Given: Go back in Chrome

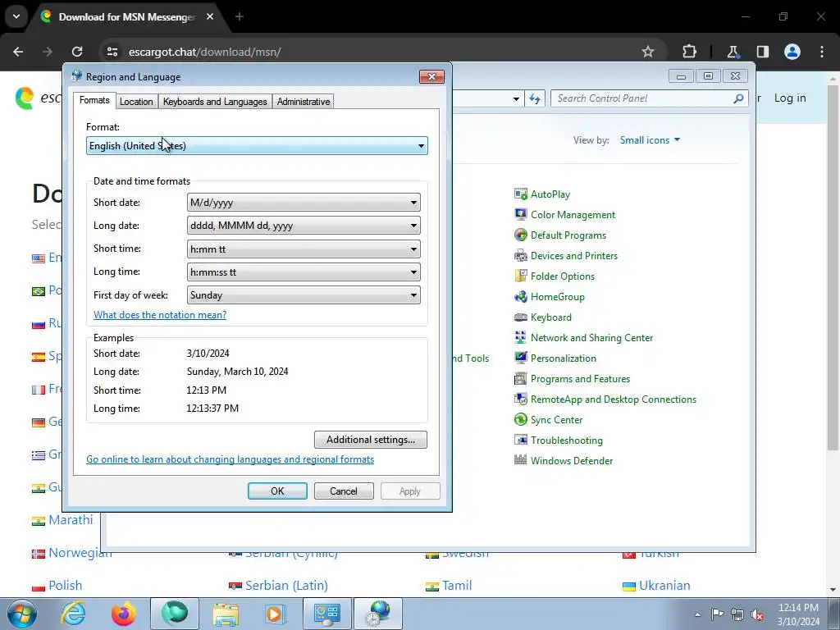Looking at the screenshot, I should tap(18, 52).
